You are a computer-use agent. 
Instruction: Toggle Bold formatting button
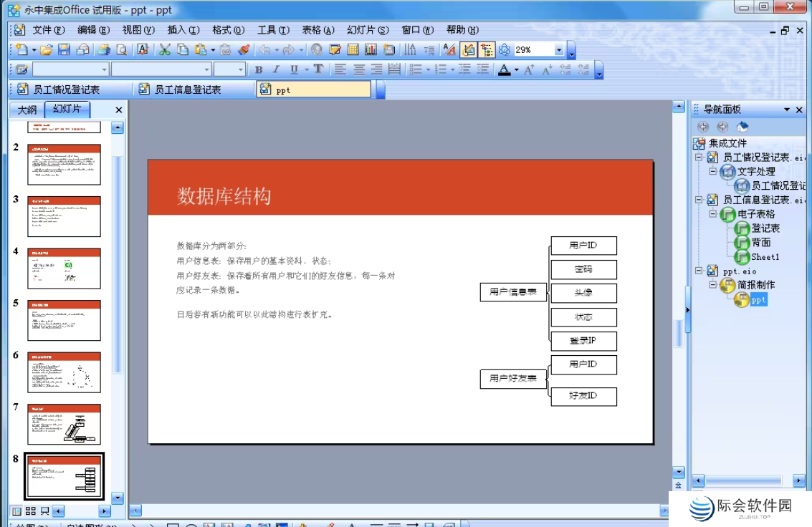(259, 69)
